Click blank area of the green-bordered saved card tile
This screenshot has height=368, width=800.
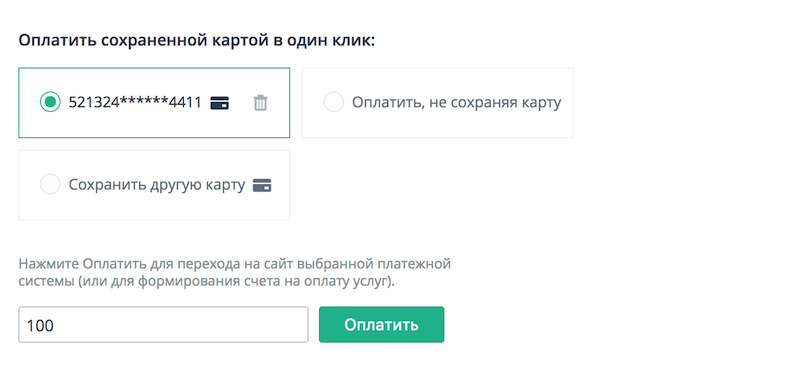(x=154, y=125)
